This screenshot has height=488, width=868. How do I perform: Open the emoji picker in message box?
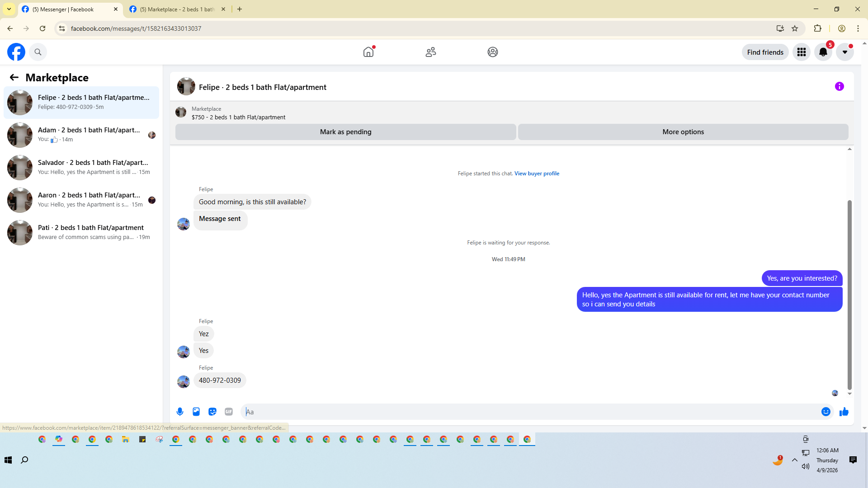tap(826, 412)
